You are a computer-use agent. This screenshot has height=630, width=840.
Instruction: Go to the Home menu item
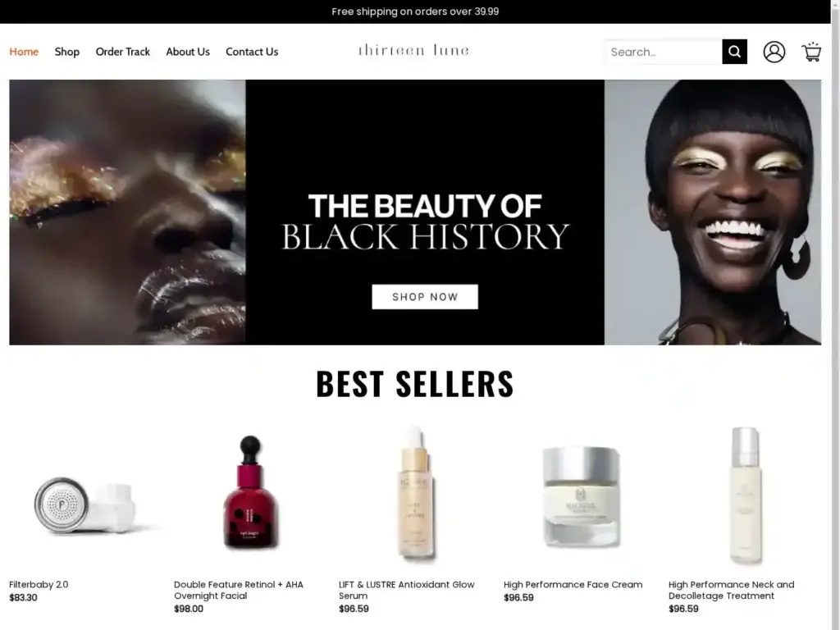coord(24,52)
